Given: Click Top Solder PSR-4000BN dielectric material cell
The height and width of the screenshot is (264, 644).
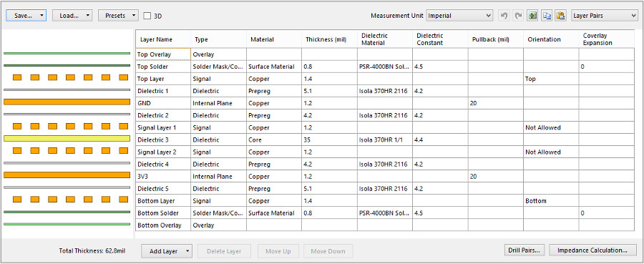Looking at the screenshot, I should tap(385, 67).
